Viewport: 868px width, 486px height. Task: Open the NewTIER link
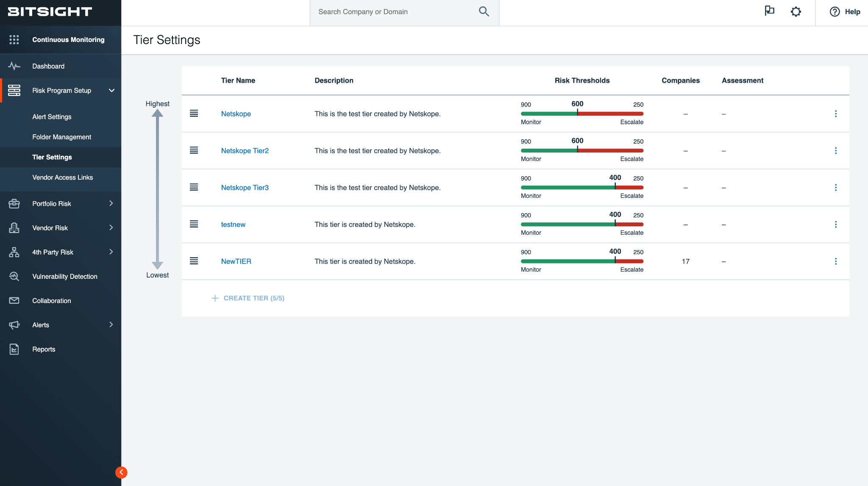236,261
